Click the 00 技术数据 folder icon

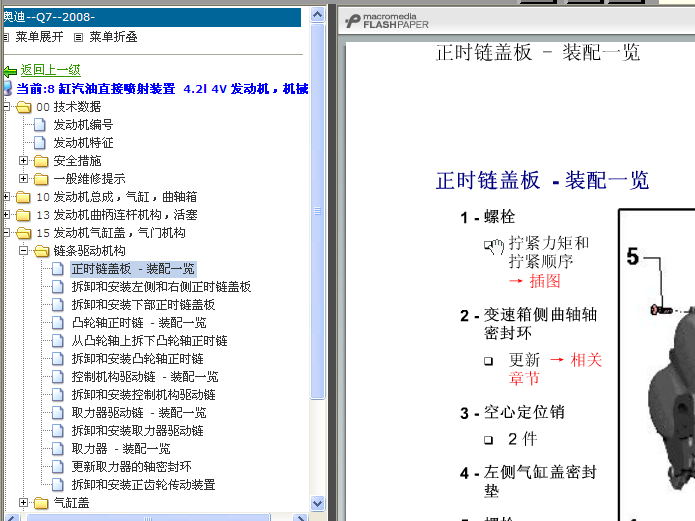(23, 107)
